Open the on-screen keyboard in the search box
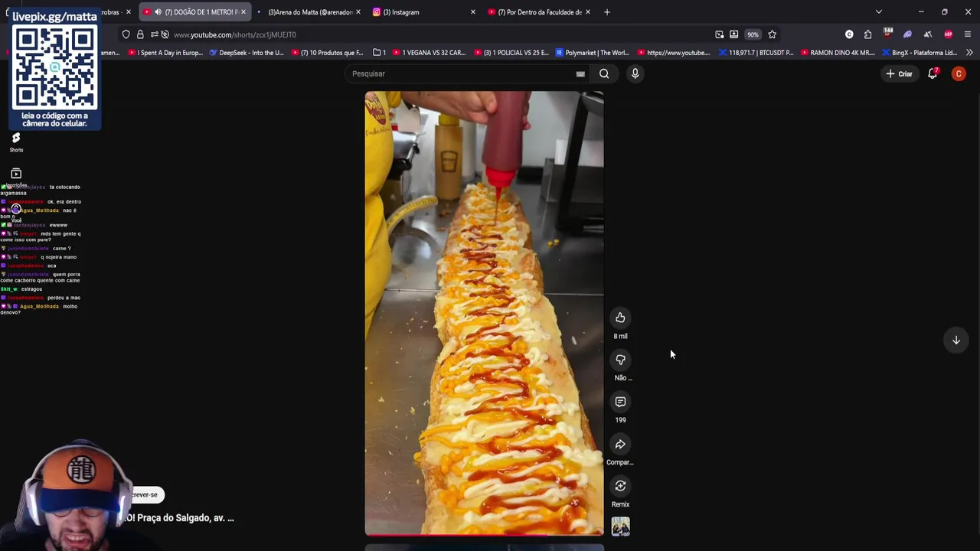This screenshot has width=980, height=551. click(580, 73)
